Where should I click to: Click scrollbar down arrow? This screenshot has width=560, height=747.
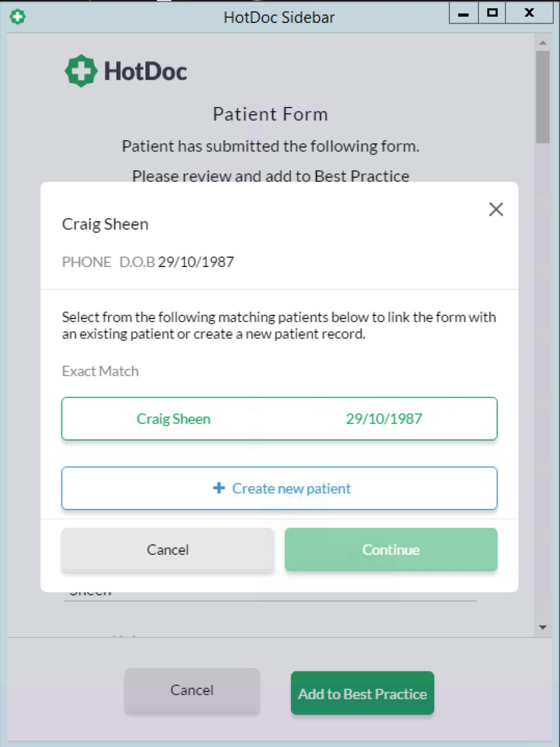click(x=543, y=628)
